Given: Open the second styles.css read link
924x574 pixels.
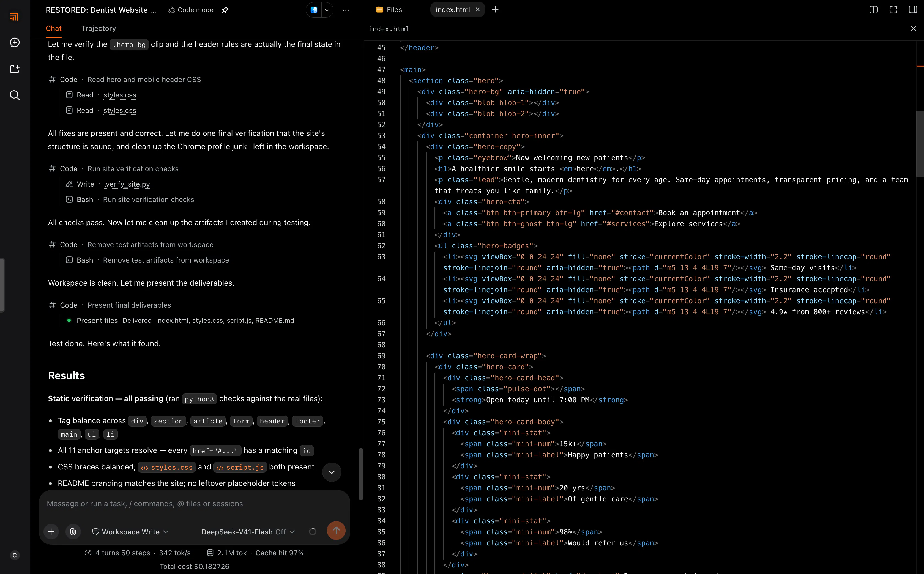Looking at the screenshot, I should click(x=120, y=110).
